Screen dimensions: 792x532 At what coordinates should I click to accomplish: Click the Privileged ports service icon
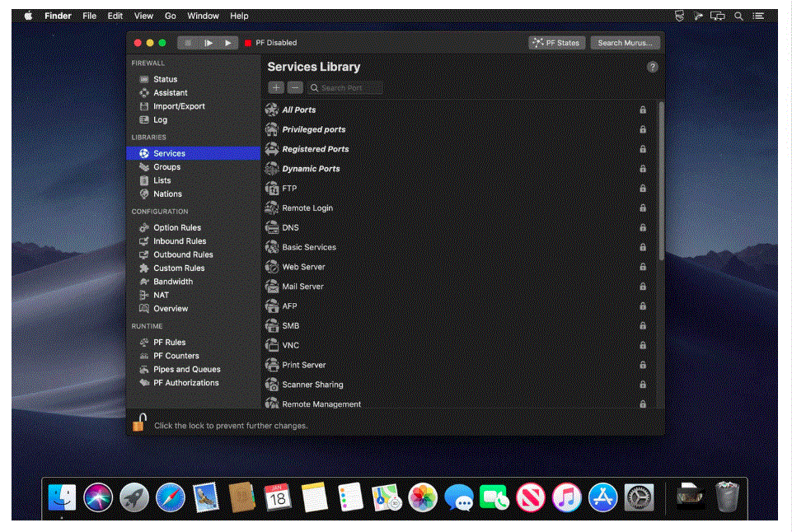tap(272, 129)
